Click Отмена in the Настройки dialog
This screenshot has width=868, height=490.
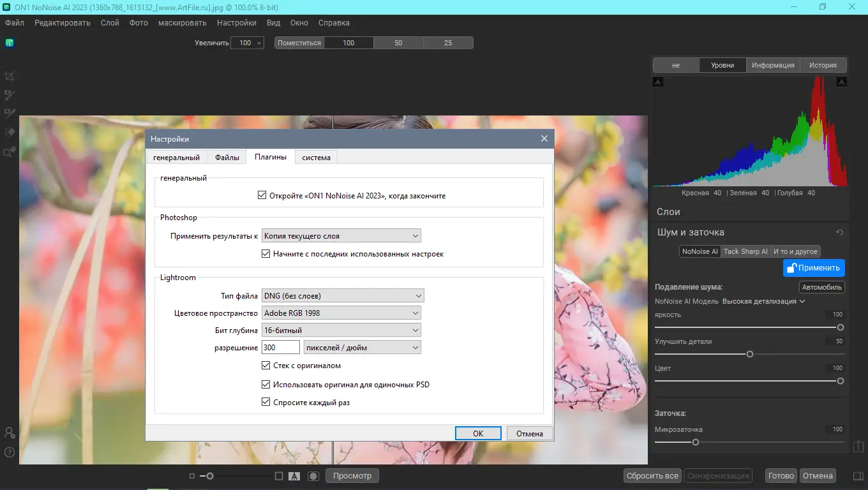530,433
